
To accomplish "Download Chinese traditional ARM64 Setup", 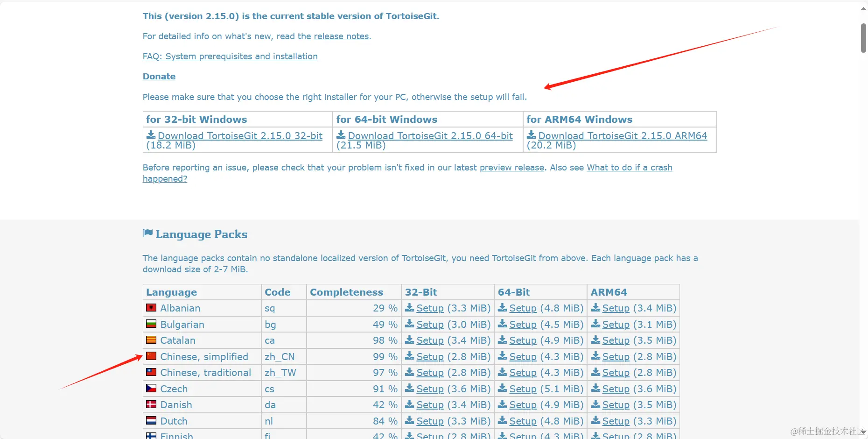I will (616, 373).
